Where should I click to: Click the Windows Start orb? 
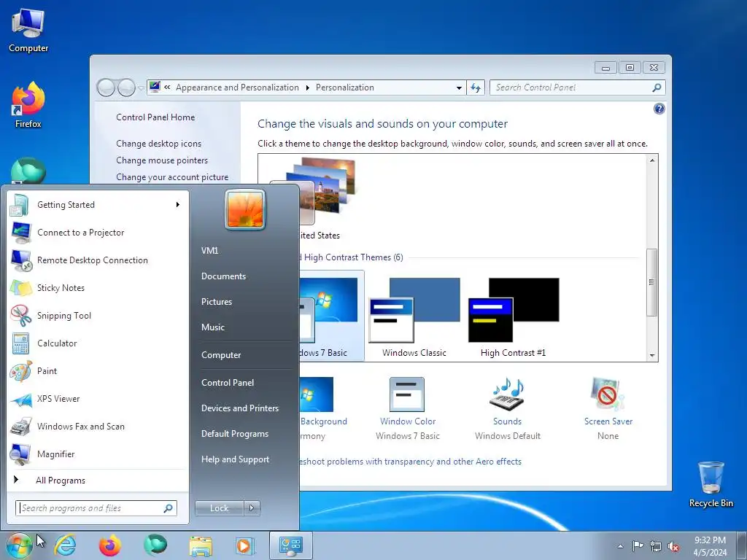(19, 545)
